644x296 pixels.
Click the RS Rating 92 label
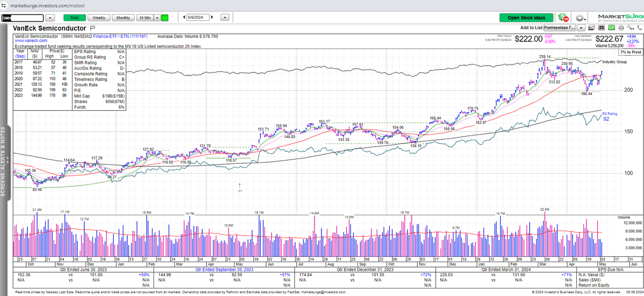(610, 117)
